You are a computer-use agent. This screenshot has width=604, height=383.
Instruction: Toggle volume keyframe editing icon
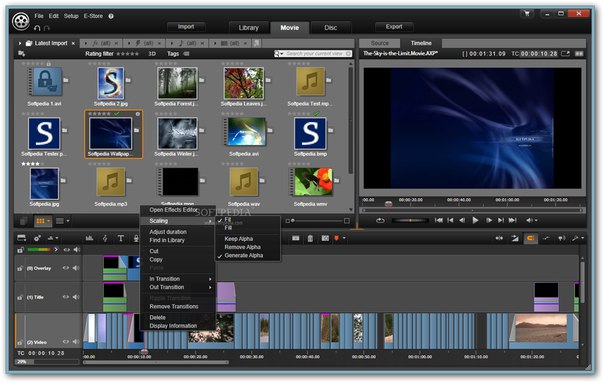pos(546,239)
